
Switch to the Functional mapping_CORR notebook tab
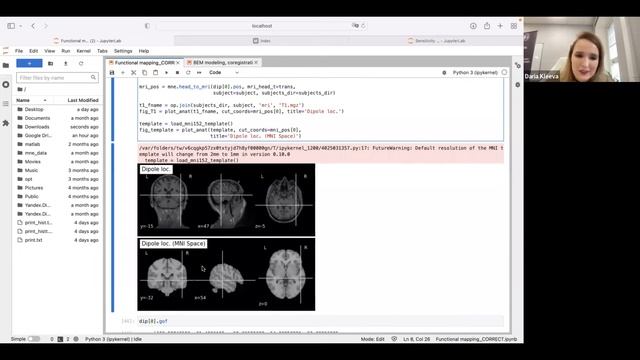point(144,62)
